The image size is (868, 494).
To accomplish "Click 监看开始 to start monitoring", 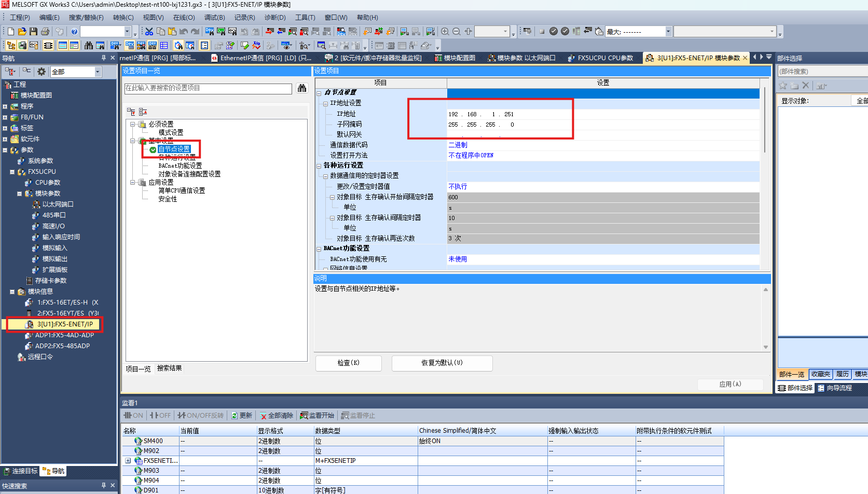I will pos(317,415).
